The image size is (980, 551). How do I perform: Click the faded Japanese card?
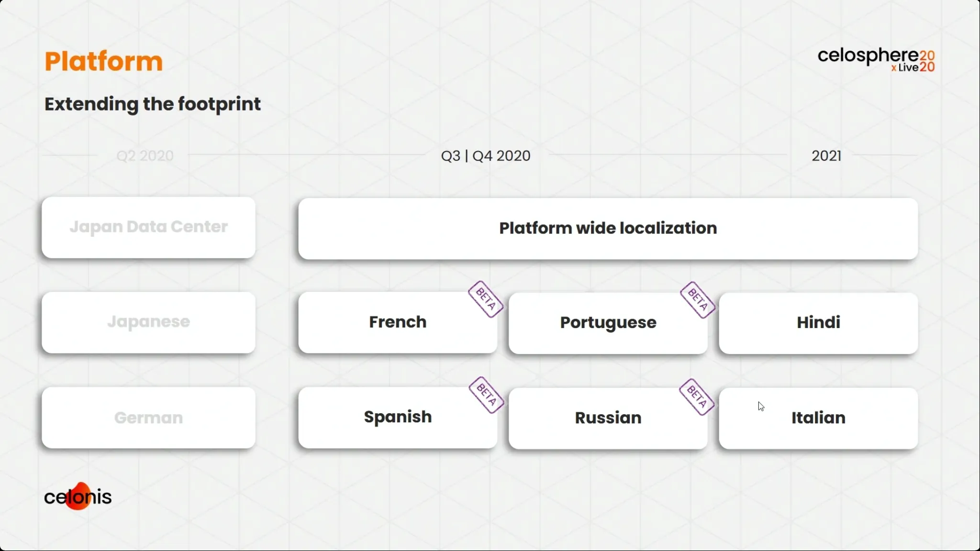tap(148, 322)
